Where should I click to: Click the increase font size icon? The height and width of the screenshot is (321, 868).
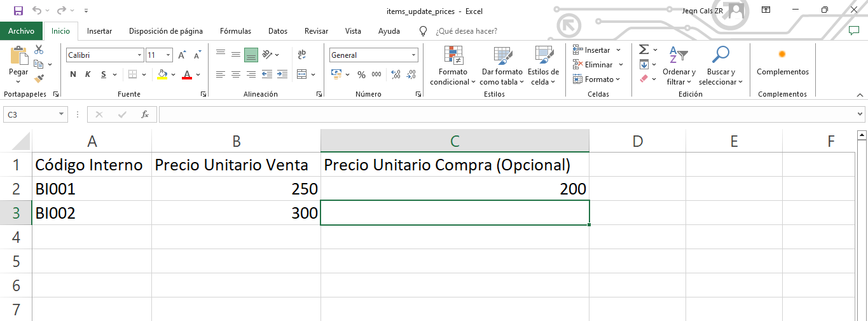[x=182, y=55]
